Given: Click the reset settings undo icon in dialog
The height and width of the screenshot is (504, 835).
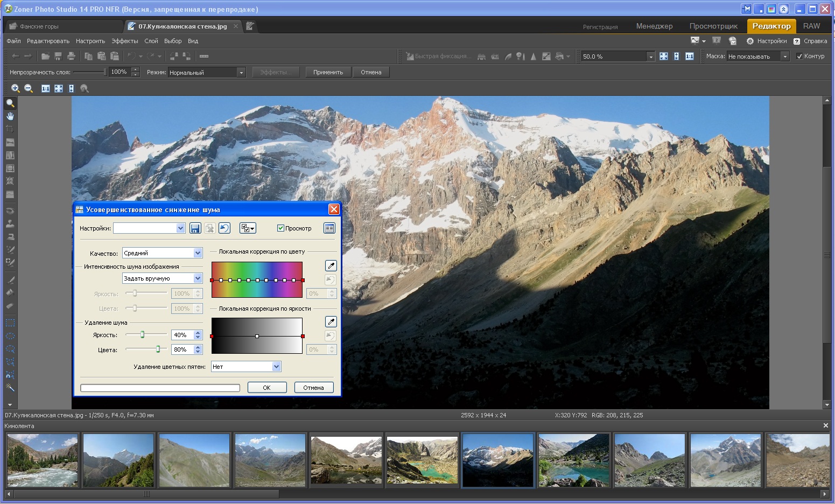Looking at the screenshot, I should pyautogui.click(x=224, y=228).
